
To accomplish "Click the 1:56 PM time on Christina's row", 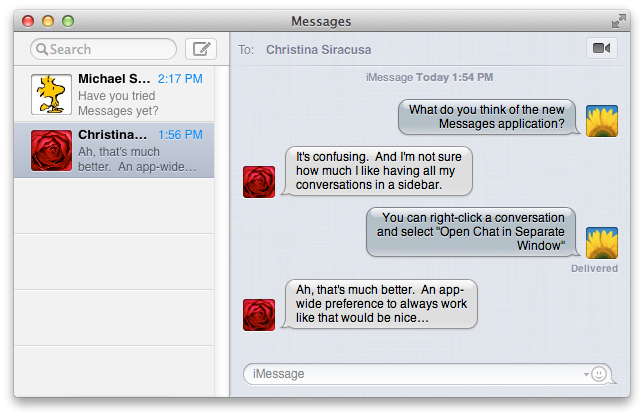I will point(180,135).
